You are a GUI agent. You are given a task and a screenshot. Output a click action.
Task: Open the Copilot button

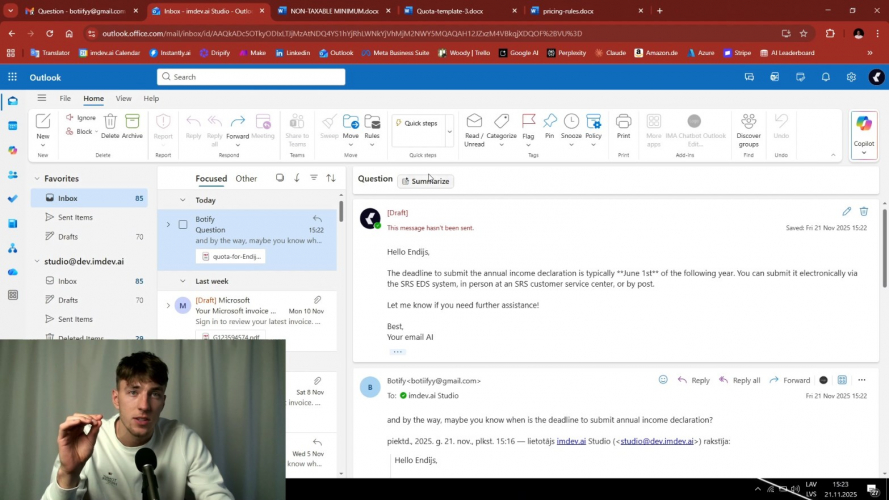coord(863,134)
